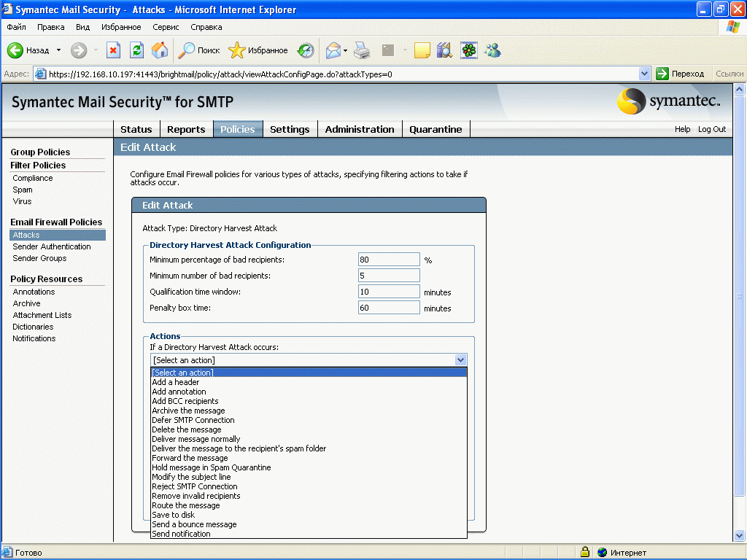
Task: Switch to the Quarantine tab
Action: (436, 129)
